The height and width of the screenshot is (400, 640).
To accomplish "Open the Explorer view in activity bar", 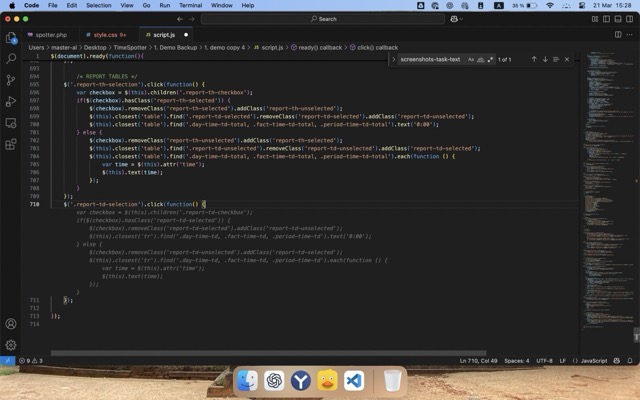I will [x=11, y=37].
